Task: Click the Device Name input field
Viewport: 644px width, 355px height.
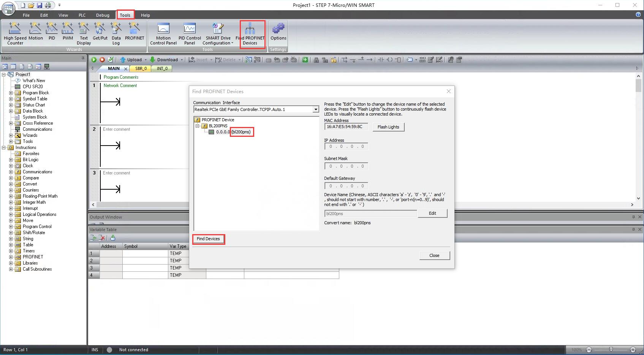Action: click(370, 214)
